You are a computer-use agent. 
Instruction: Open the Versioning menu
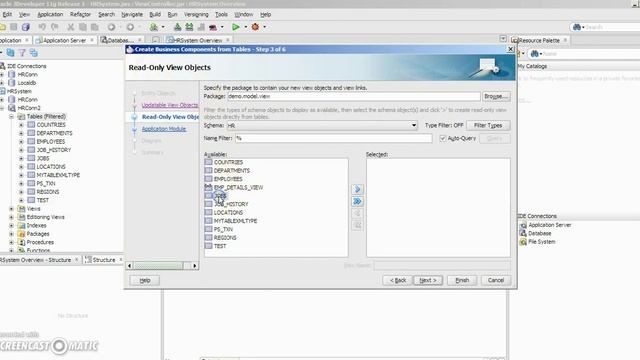click(x=196, y=14)
